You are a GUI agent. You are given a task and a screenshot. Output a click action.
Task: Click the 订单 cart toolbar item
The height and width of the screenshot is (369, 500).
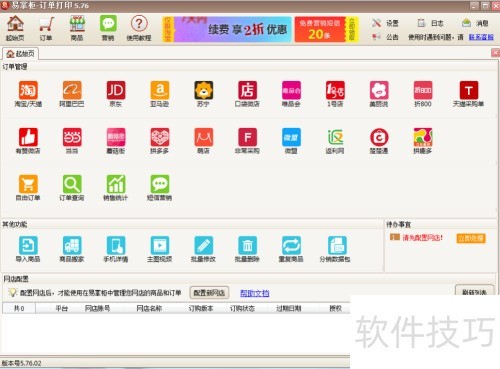tap(46, 28)
